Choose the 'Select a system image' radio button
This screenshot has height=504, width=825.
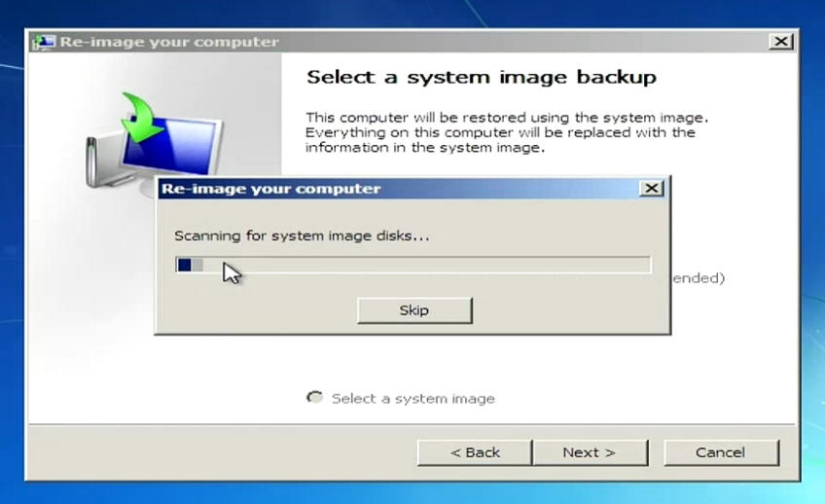tap(314, 398)
